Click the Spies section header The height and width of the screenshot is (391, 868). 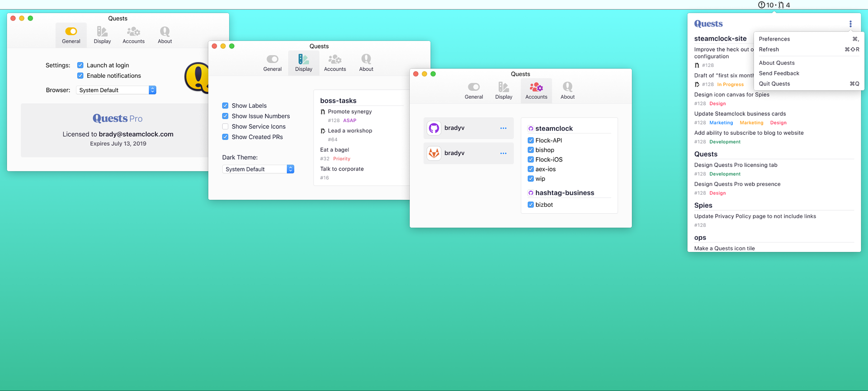[703, 205]
